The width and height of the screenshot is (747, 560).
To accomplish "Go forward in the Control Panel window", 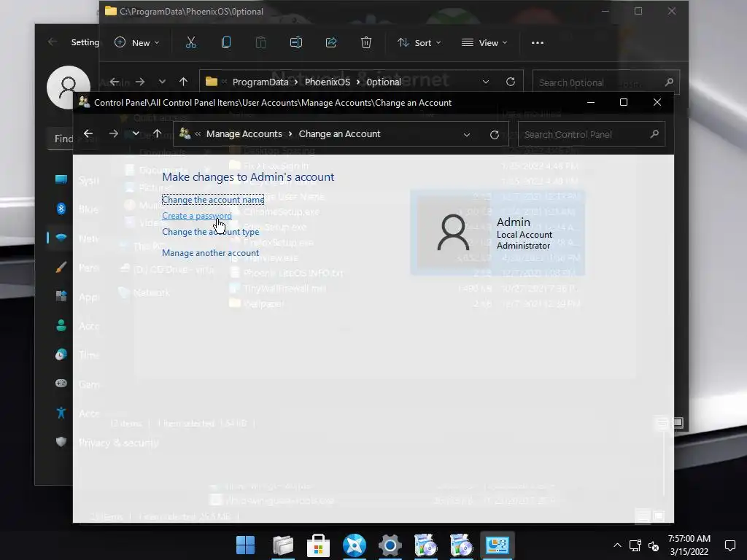I will [x=113, y=134].
